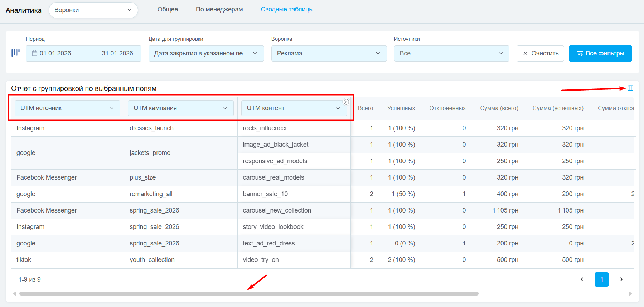Click the left scroll arrow of the table
The width and height of the screenshot is (644, 307).
(x=15, y=294)
